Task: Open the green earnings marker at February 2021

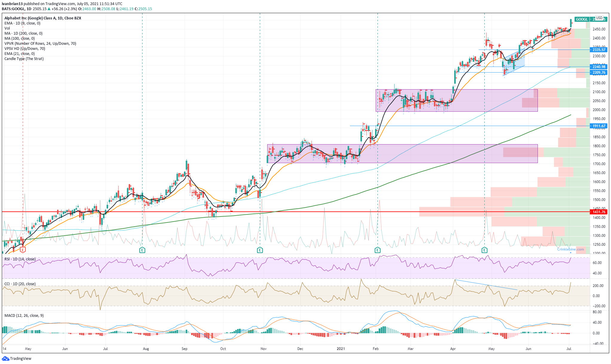Action: click(x=377, y=250)
